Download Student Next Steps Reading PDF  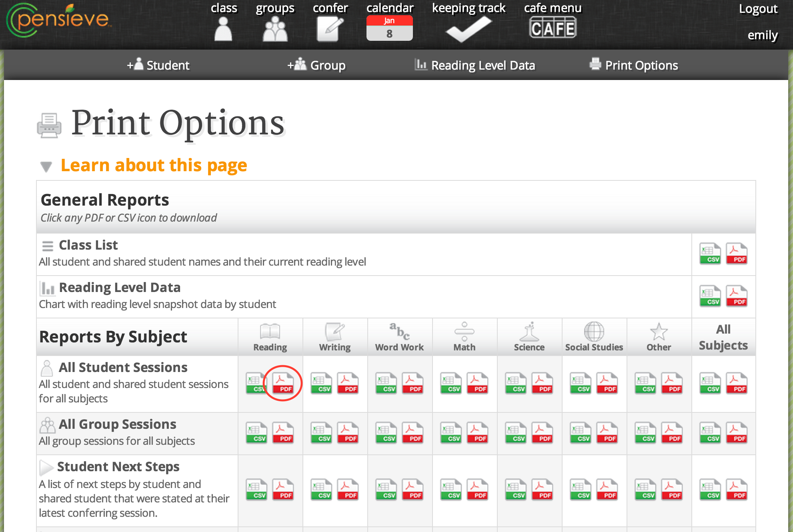283,490
